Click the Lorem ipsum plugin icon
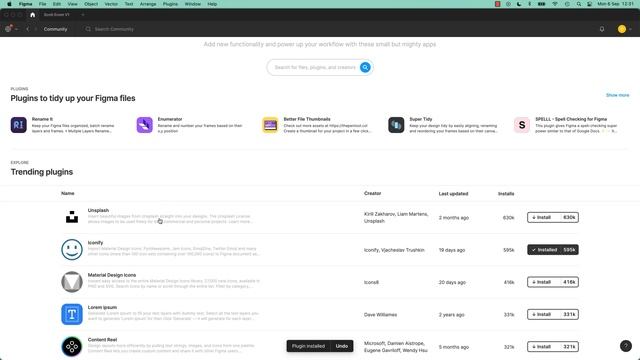 72,314
